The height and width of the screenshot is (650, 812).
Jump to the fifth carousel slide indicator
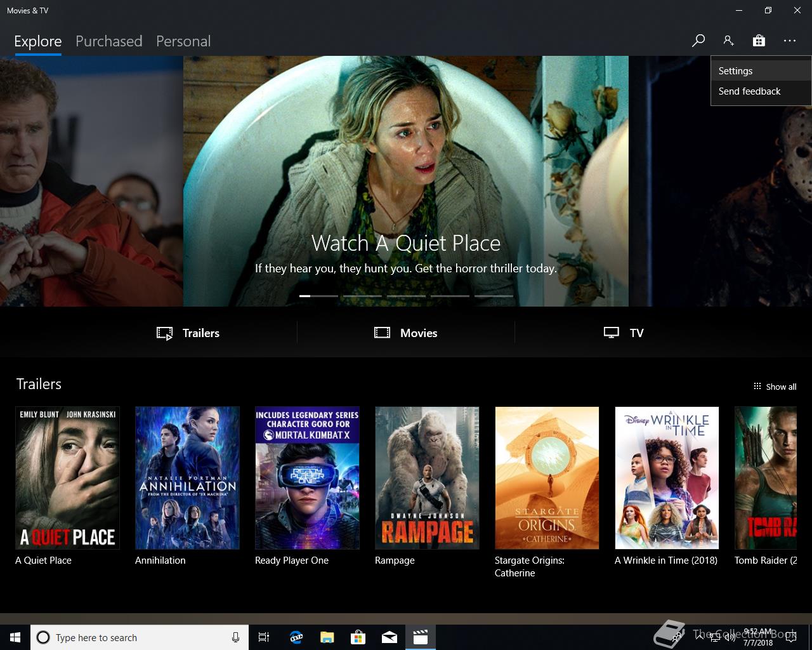(494, 296)
